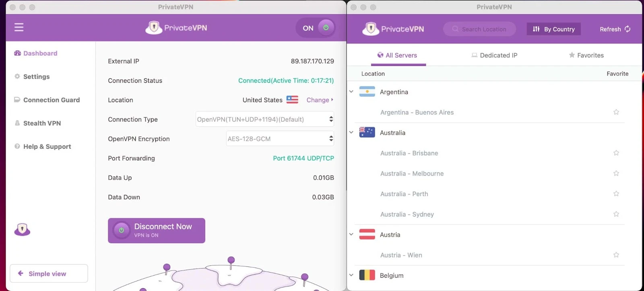
Task: Select Australia - Brisbane server
Action: 409,153
